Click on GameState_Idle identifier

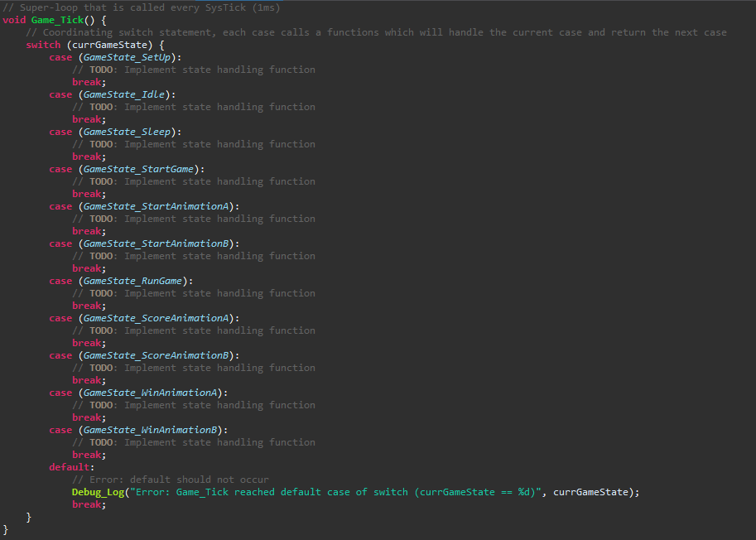124,94
